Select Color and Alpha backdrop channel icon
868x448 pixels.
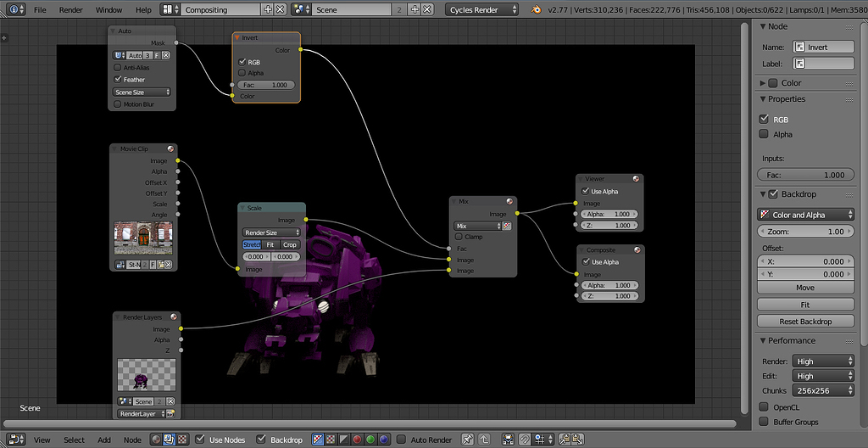click(317, 440)
